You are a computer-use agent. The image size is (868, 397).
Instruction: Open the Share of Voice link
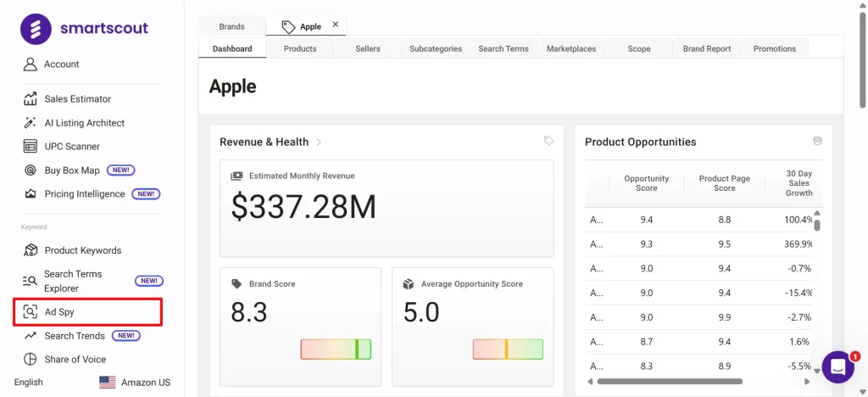[x=75, y=360]
